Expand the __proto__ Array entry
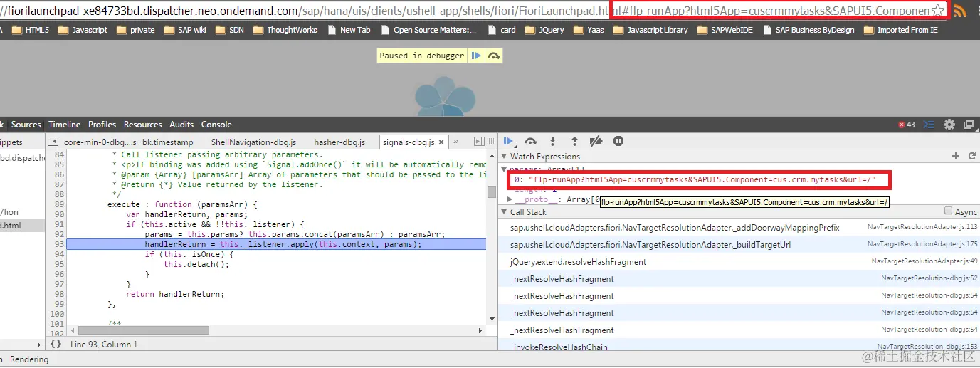The height and width of the screenshot is (368, 980). [510, 199]
